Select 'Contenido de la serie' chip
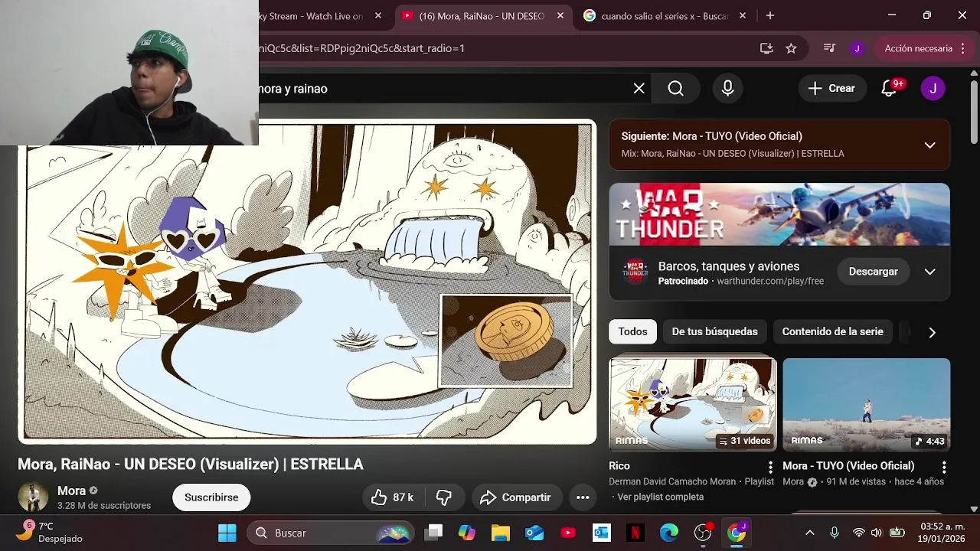Viewport: 980px width, 551px height. tap(832, 332)
